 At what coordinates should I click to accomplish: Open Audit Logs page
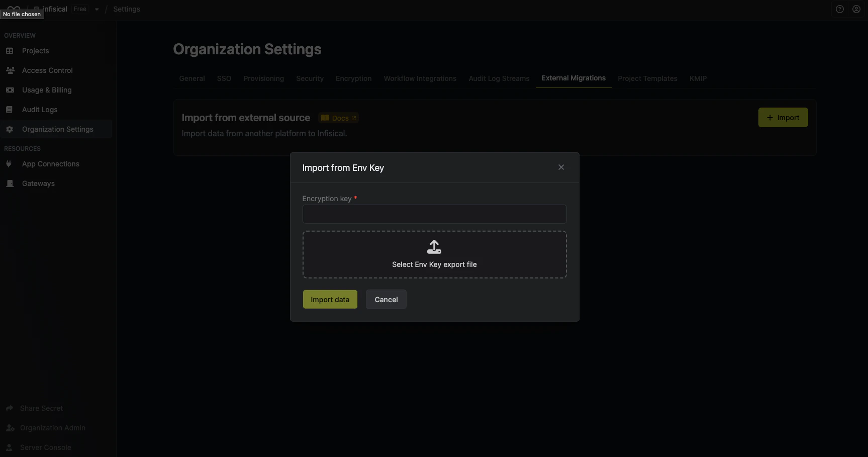40,110
